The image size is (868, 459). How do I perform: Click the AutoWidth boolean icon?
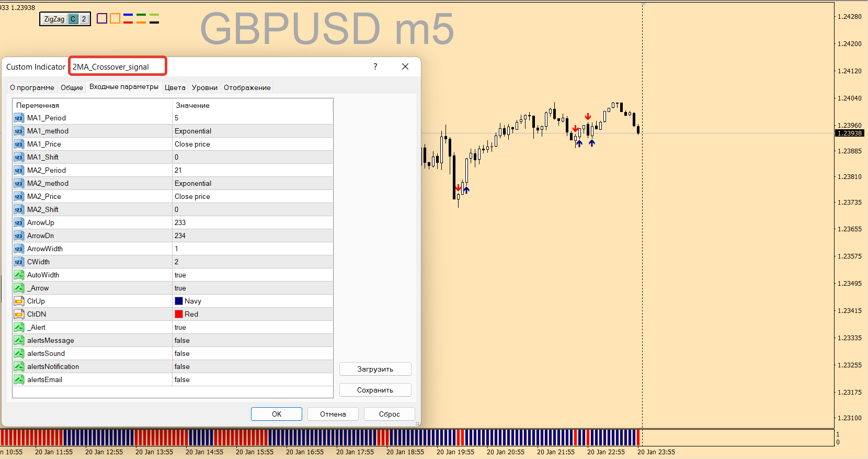[19, 275]
